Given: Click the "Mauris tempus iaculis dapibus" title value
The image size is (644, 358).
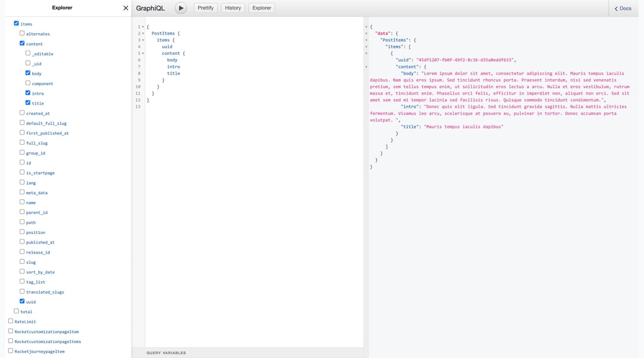Looking at the screenshot, I should click(463, 127).
